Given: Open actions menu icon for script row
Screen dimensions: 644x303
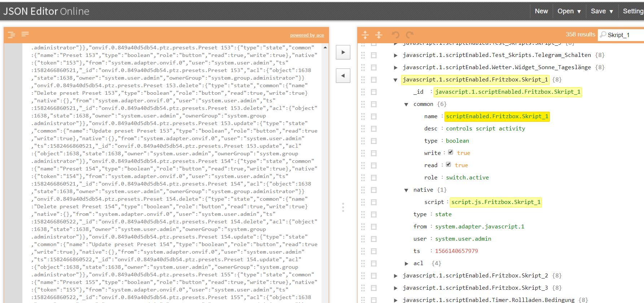Looking at the screenshot, I should (374, 202).
